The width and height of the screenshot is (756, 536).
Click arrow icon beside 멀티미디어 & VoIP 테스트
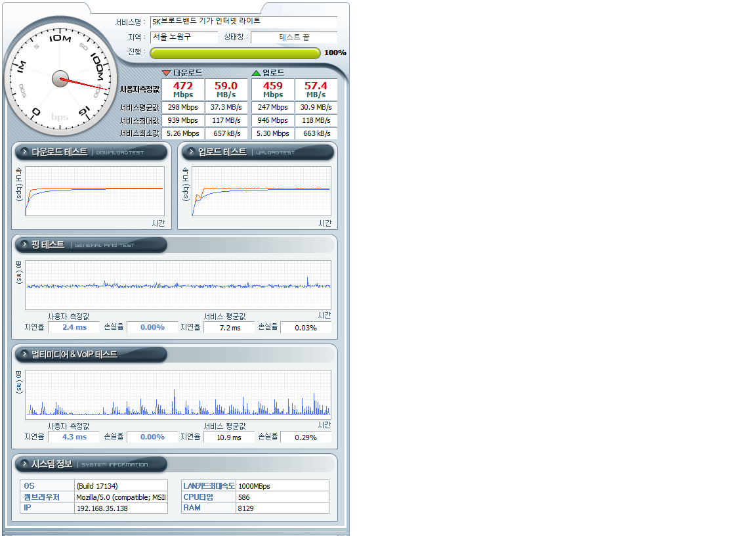click(x=24, y=355)
